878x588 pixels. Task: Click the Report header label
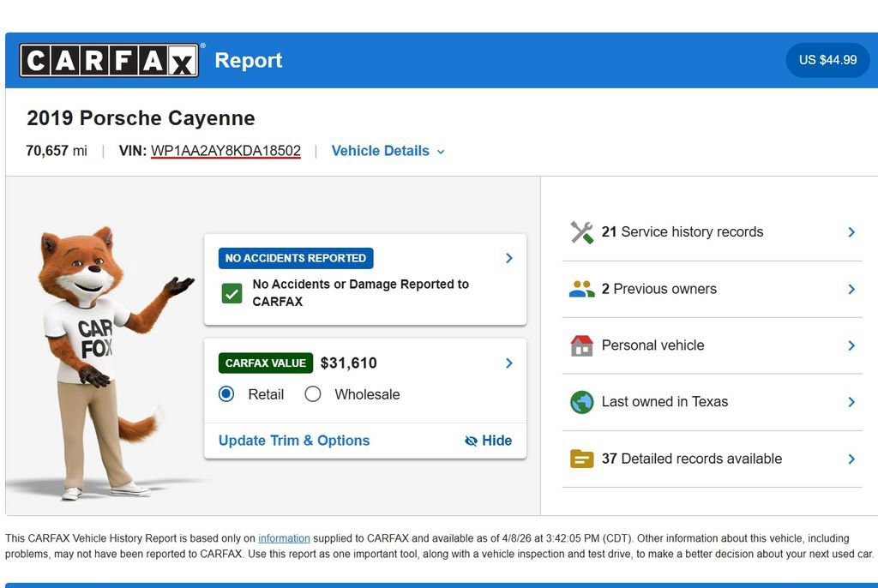tap(248, 60)
